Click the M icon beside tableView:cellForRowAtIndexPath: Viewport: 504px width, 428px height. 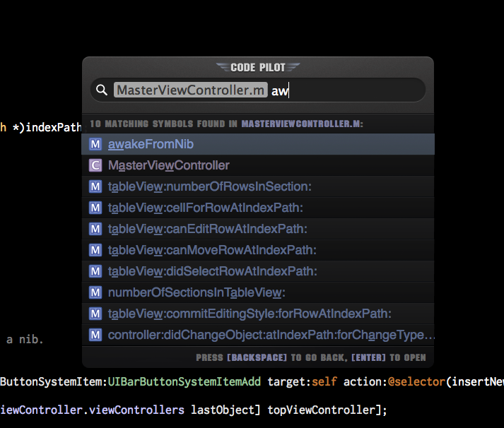(95, 208)
